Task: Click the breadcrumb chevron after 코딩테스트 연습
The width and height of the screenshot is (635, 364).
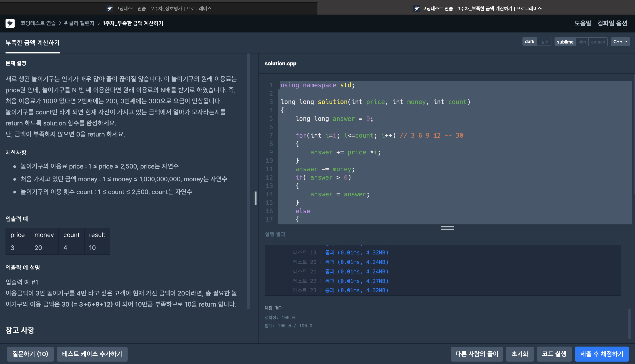Action: [60, 23]
